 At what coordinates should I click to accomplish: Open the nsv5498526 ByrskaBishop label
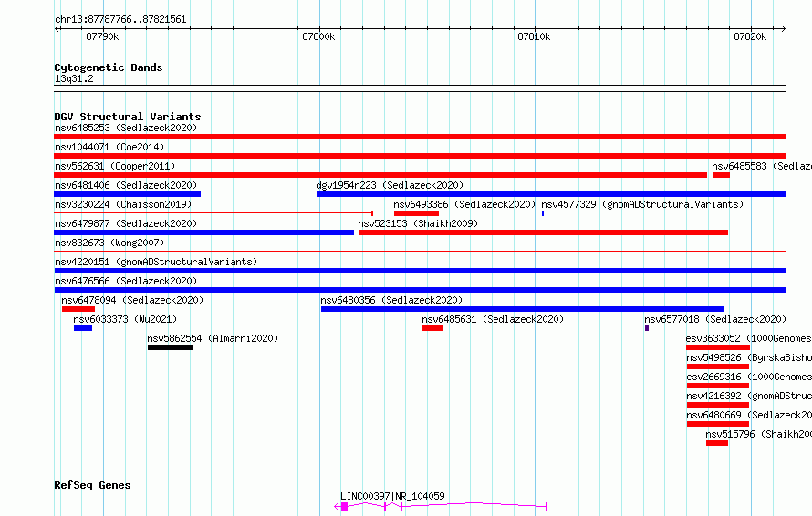[749, 357]
